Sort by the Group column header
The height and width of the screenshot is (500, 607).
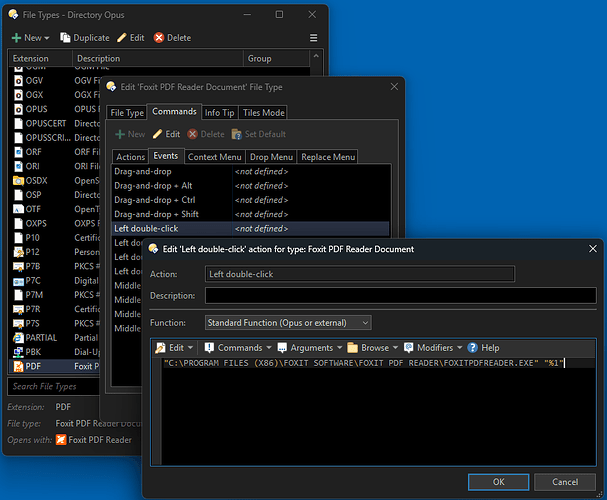276,58
